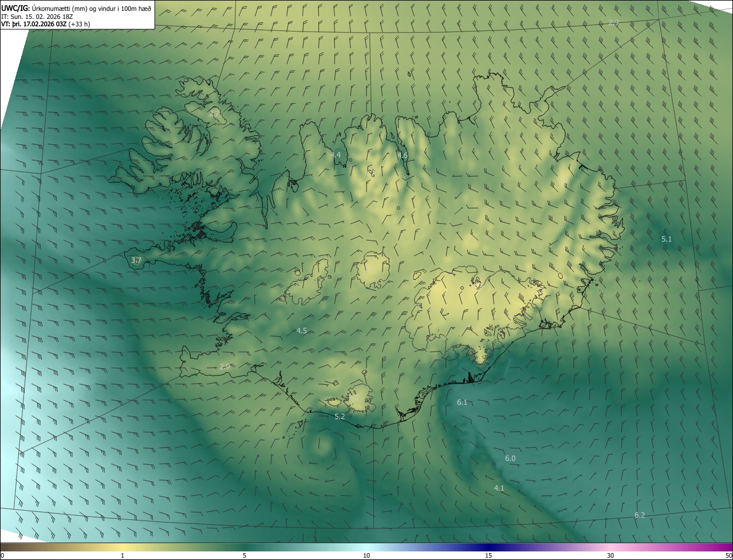The width and height of the screenshot is (733, 560).
Task: Click the 30 label on the color scale
Action: (610, 555)
